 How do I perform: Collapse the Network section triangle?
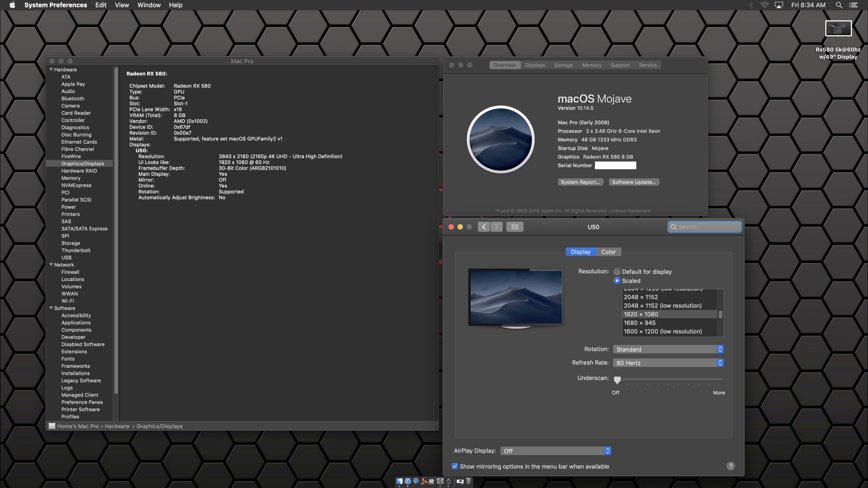(51, 265)
